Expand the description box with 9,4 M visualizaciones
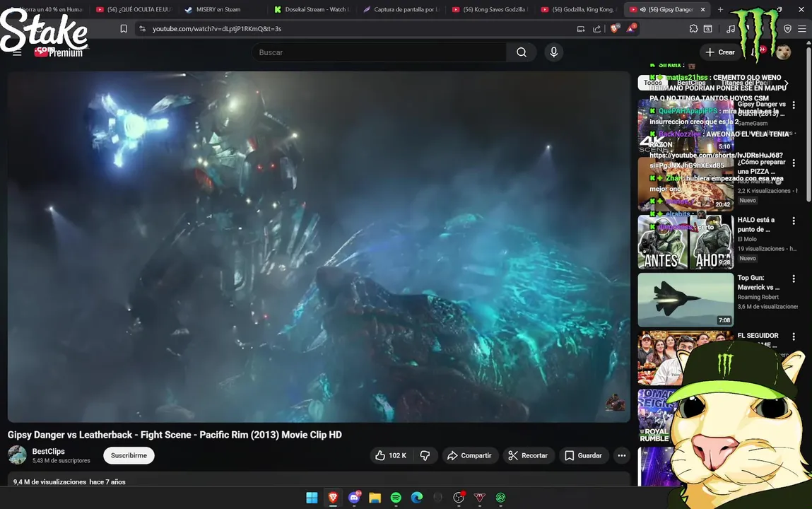 point(319,479)
